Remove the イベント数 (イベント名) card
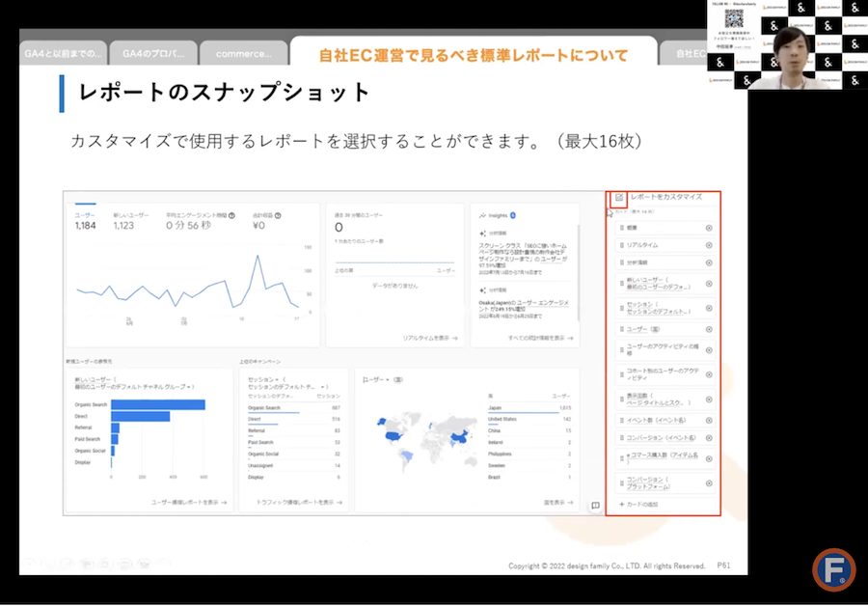 (709, 421)
